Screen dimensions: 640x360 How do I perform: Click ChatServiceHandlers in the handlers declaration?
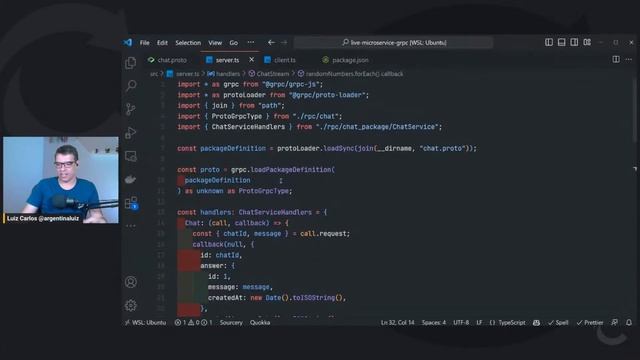tap(275, 212)
